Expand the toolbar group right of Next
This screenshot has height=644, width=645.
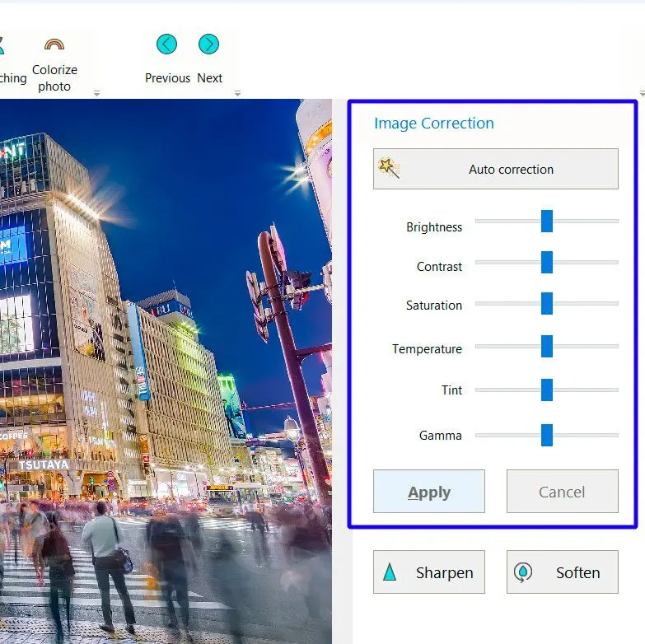pyautogui.click(x=237, y=94)
